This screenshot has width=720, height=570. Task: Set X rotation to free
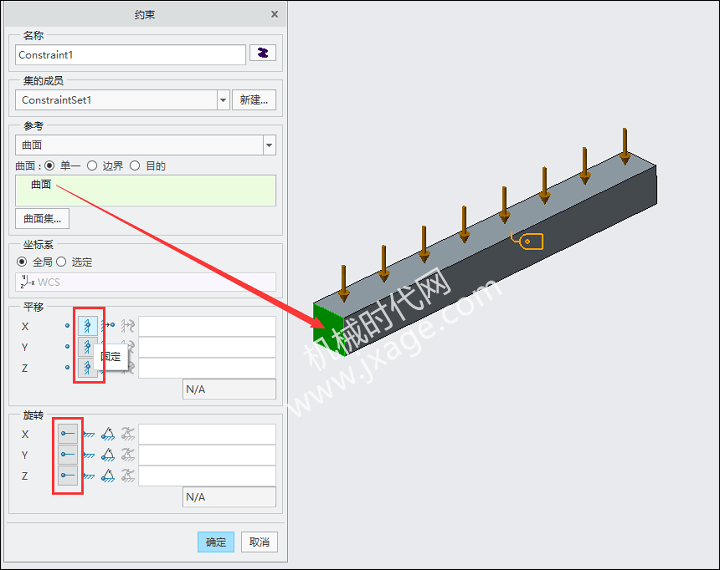68,434
